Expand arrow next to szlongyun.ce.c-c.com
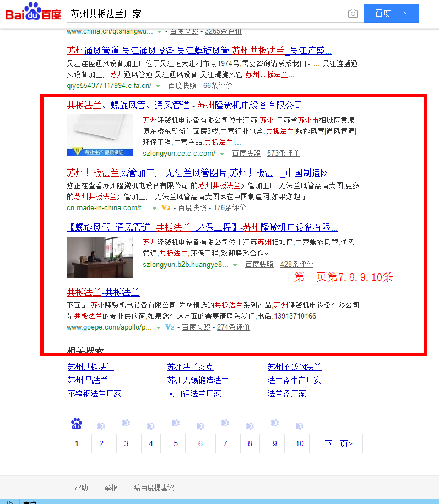The image size is (439, 504). click(221, 154)
